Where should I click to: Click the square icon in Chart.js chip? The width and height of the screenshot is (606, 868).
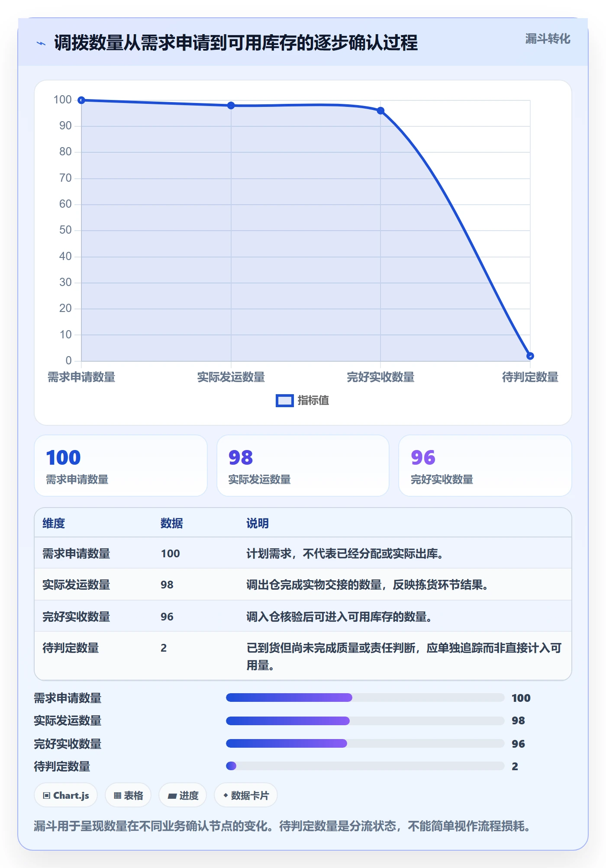[47, 795]
